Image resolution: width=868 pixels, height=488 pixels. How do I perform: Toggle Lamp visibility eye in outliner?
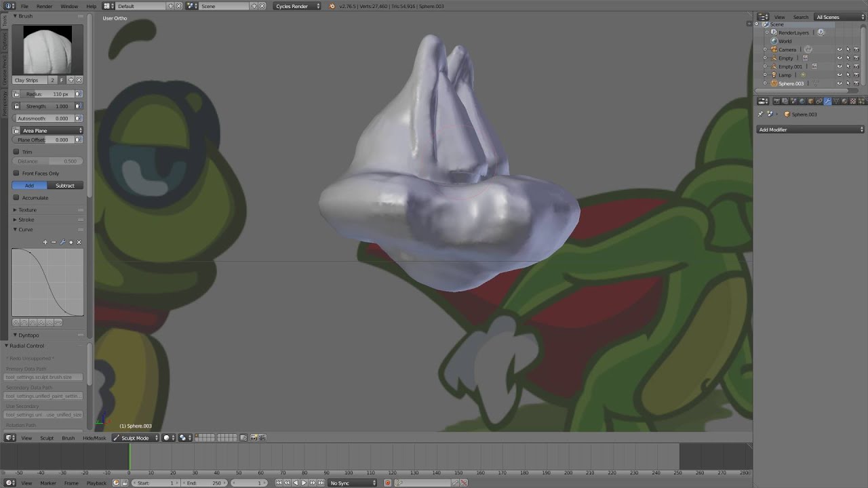(x=840, y=75)
